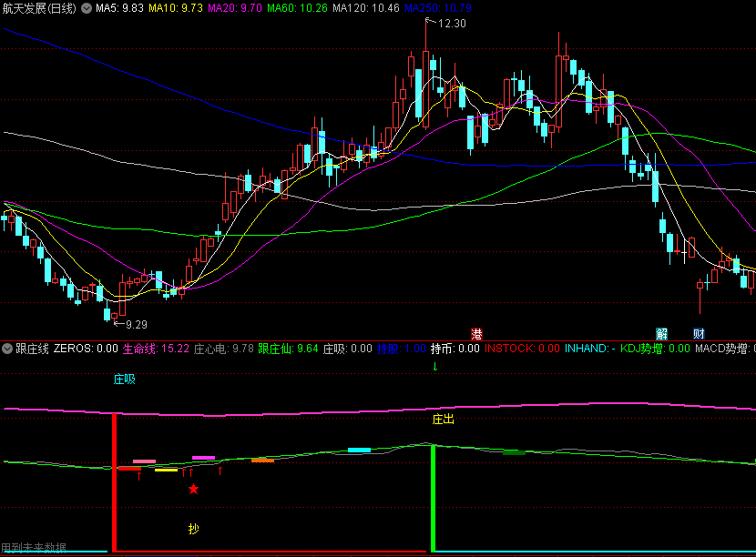Click the MACD势增 label
756x557 pixels.
(725, 349)
